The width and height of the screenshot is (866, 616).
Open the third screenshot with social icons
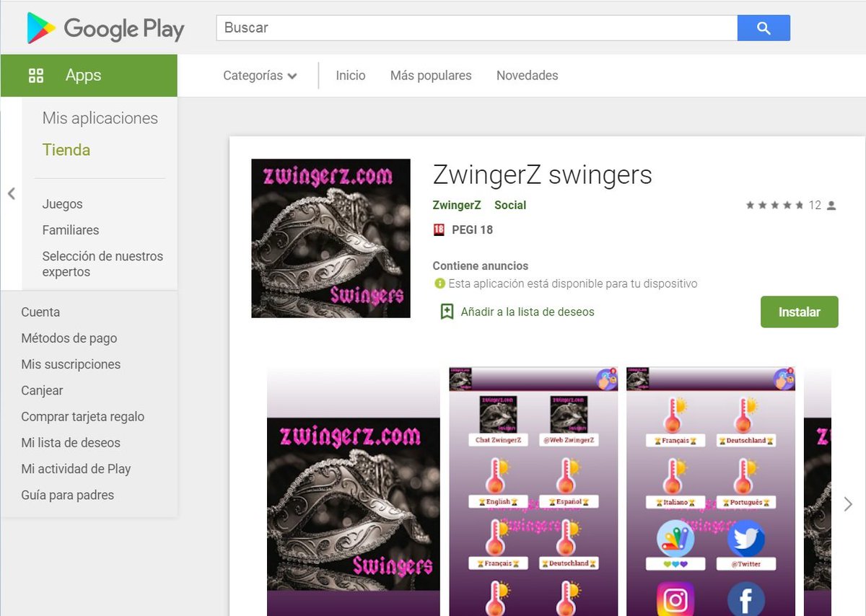(x=711, y=491)
